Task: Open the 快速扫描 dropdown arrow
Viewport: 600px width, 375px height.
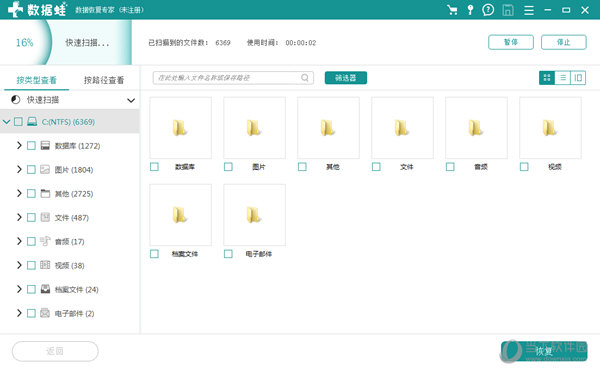Action: pyautogui.click(x=131, y=100)
